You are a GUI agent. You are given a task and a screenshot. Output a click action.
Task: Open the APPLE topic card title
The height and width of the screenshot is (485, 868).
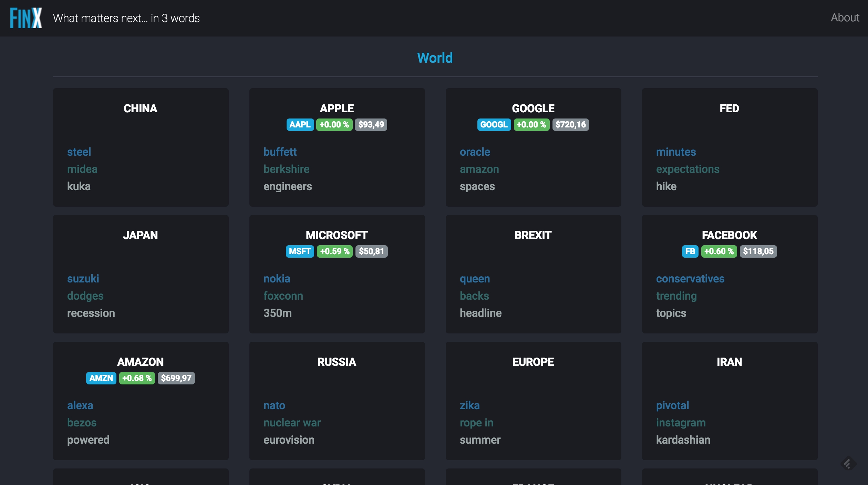tap(337, 109)
